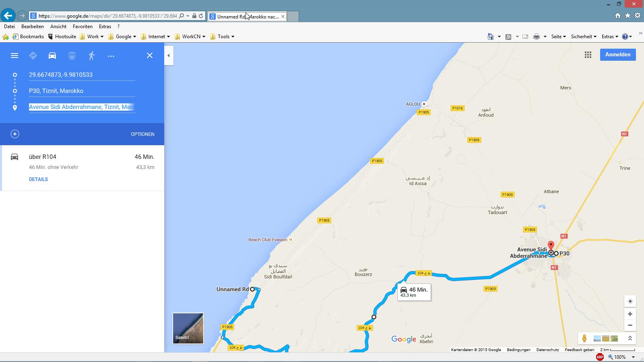Open the Google Maps hamburger menu
This screenshot has width=644, height=362.
[14, 56]
